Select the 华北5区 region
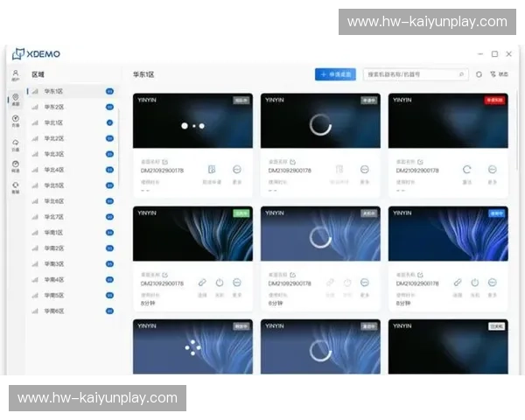The width and height of the screenshot is (525, 420). [x=72, y=185]
